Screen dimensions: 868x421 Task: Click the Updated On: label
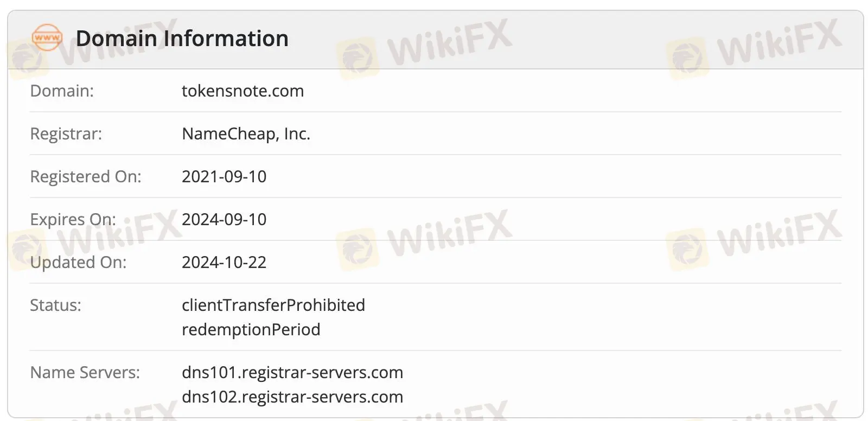78,262
